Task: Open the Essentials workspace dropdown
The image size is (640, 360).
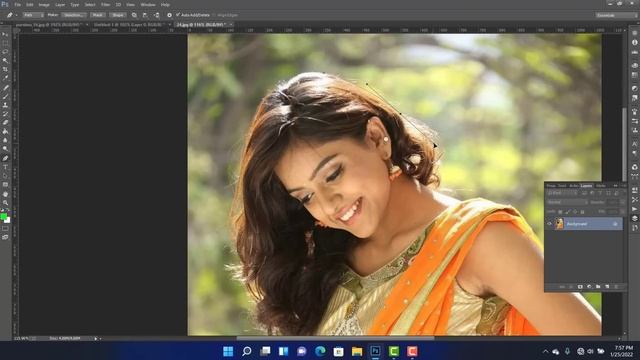Action: pos(616,15)
